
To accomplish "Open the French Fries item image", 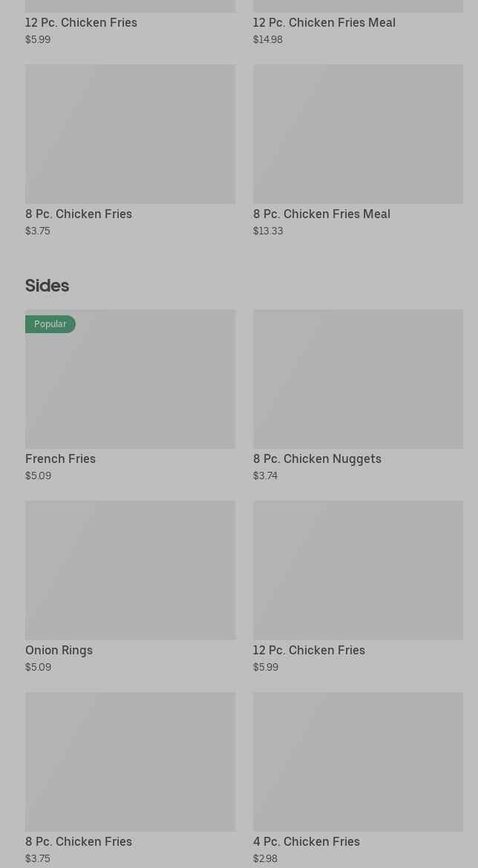I will click(130, 386).
